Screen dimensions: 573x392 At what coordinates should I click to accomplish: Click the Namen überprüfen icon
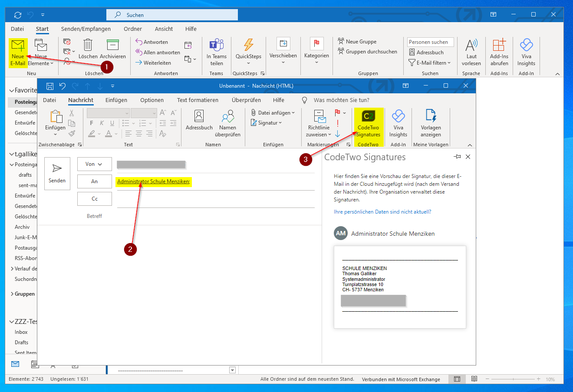click(227, 116)
